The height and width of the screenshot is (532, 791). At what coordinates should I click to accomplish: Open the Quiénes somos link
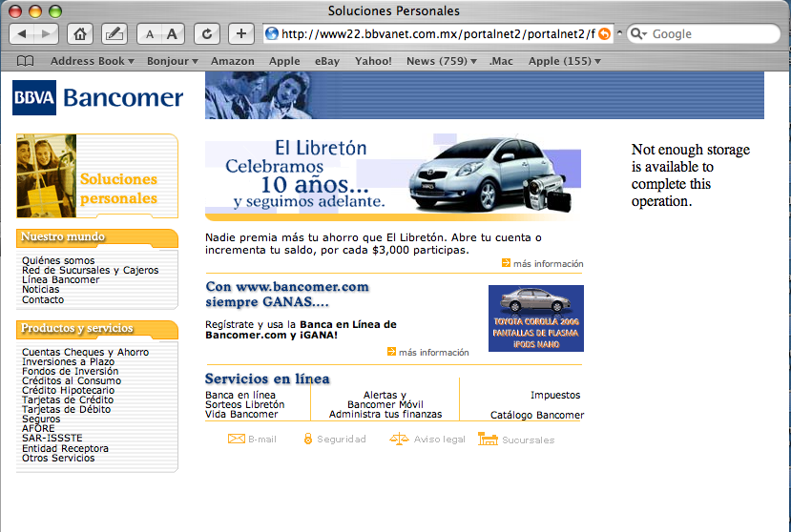coord(58,260)
